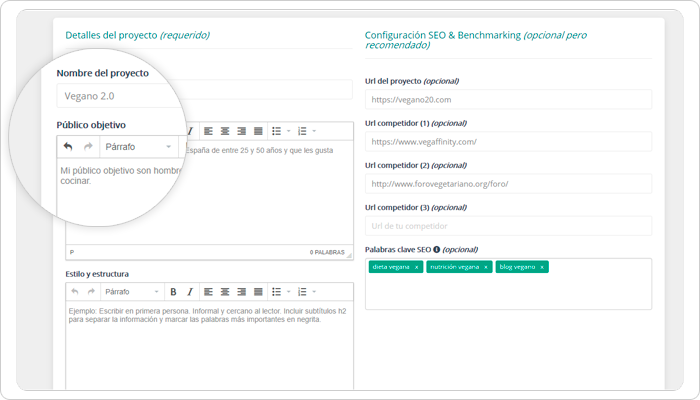Viewport: 700px width, 400px height.
Task: Click info icon beside Palabras clave SEO
Action: (437, 249)
